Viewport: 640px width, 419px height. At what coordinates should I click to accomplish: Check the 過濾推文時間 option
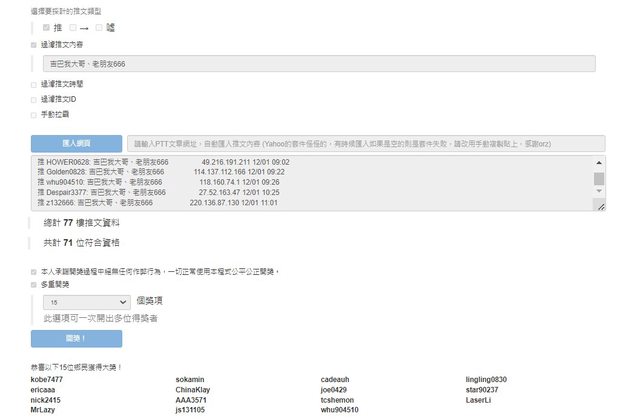coord(35,85)
